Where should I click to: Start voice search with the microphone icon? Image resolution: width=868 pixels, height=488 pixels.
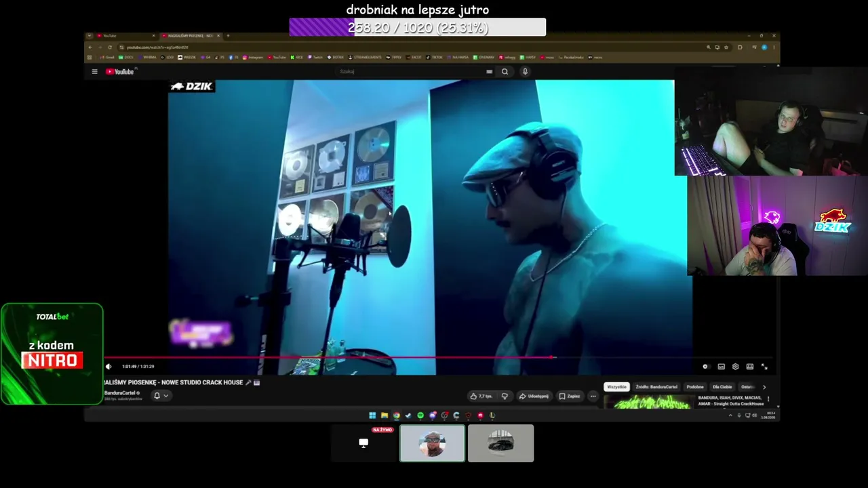[x=525, y=71]
